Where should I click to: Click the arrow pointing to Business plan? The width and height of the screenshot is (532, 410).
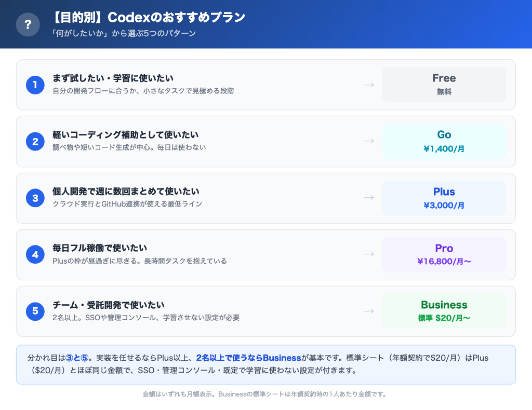(369, 311)
